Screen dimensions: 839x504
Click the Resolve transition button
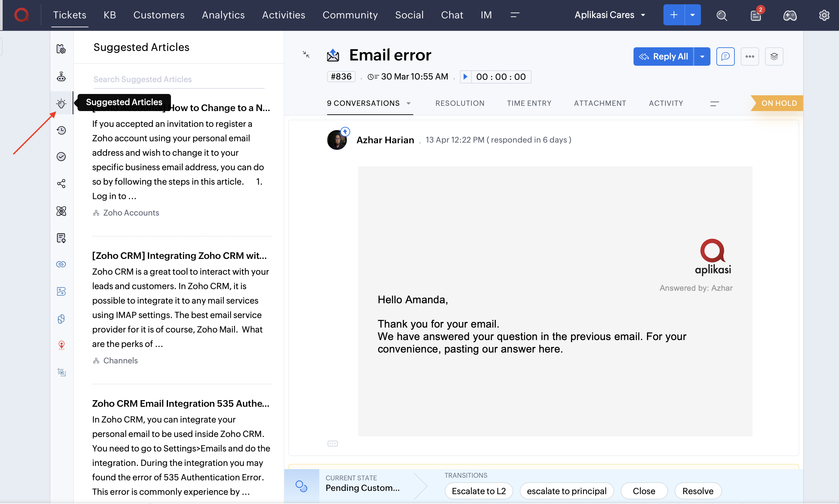(x=698, y=491)
